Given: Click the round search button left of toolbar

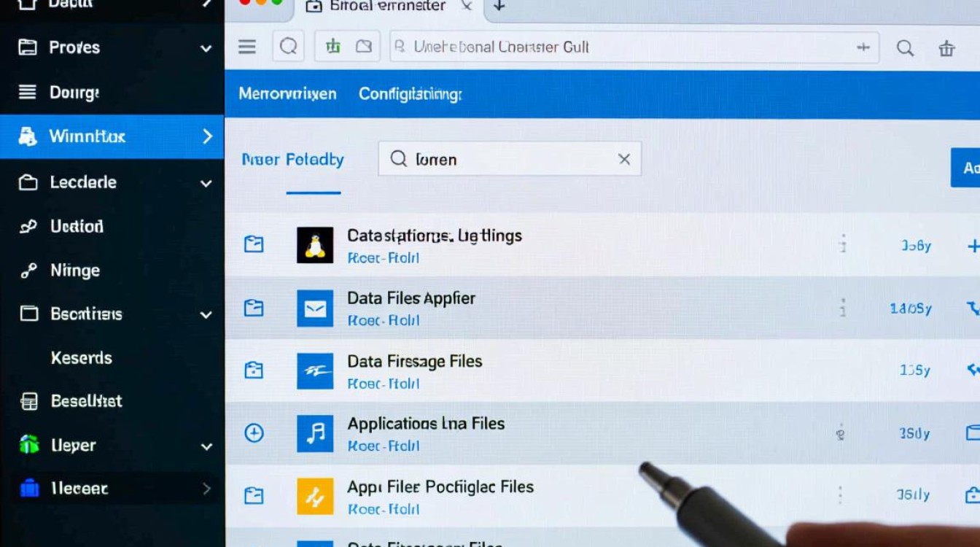Looking at the screenshot, I should click(x=288, y=47).
